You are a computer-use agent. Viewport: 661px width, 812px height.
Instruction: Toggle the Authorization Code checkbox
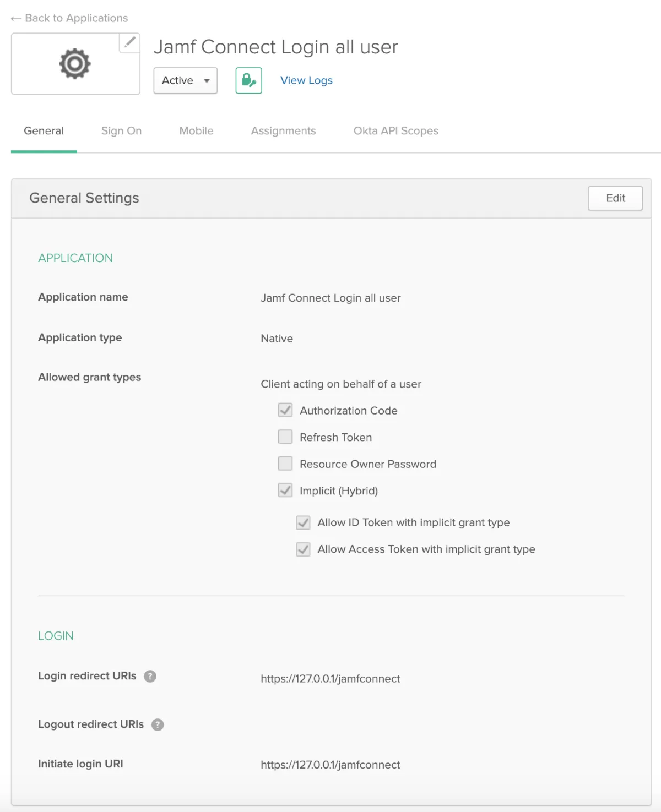285,410
